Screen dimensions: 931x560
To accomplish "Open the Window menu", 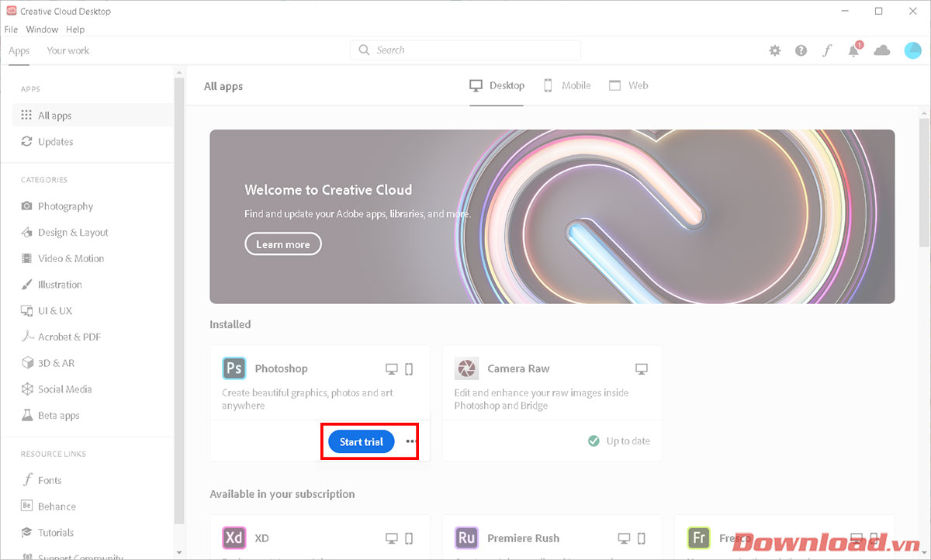I will tap(42, 29).
